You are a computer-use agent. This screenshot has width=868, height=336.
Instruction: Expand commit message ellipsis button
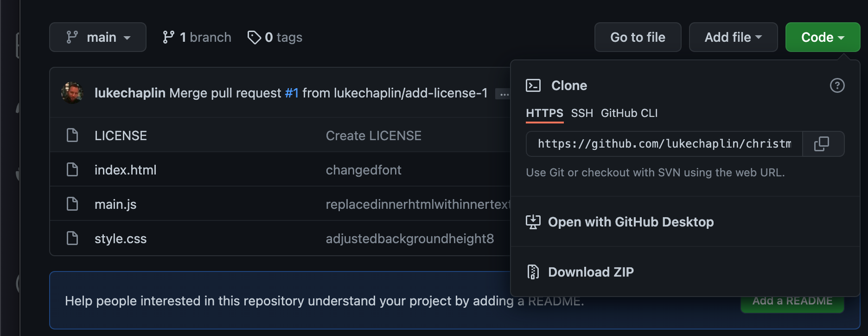(503, 94)
